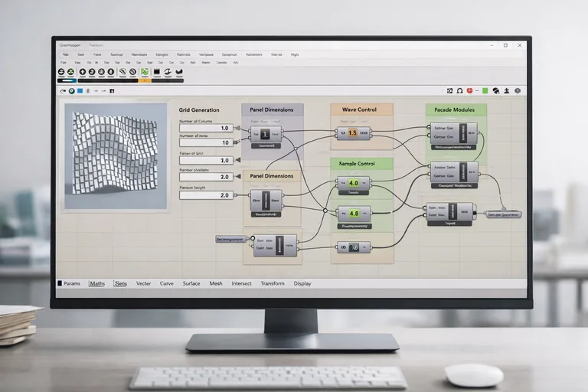588x392 pixels.
Task: Click the Facade Modules group header
Action: pyautogui.click(x=454, y=110)
